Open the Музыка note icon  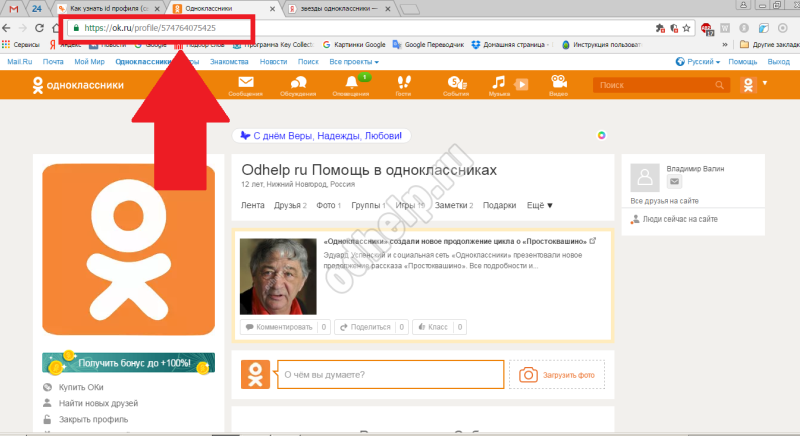click(498, 85)
